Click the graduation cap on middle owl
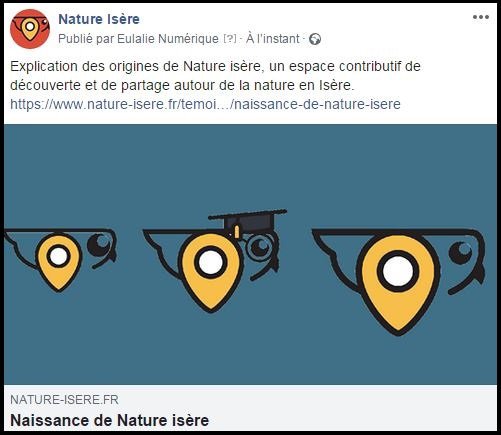The width and height of the screenshot is (501, 435). click(x=247, y=222)
